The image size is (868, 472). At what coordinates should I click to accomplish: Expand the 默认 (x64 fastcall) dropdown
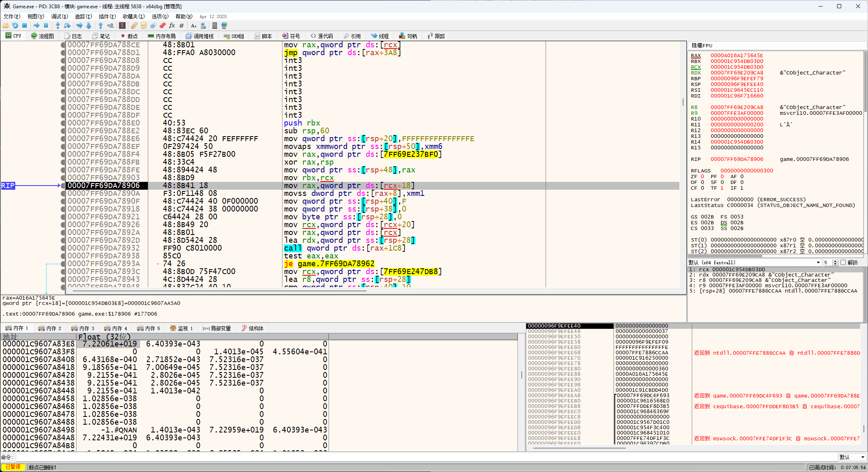pyautogui.click(x=818, y=263)
